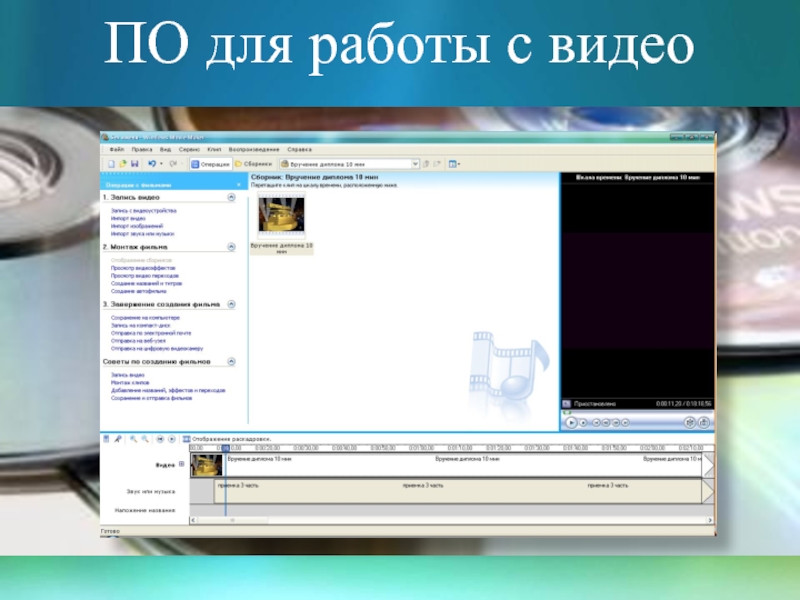This screenshot has height=600, width=800.
Task: Click the Open project folder icon
Action: [x=123, y=163]
